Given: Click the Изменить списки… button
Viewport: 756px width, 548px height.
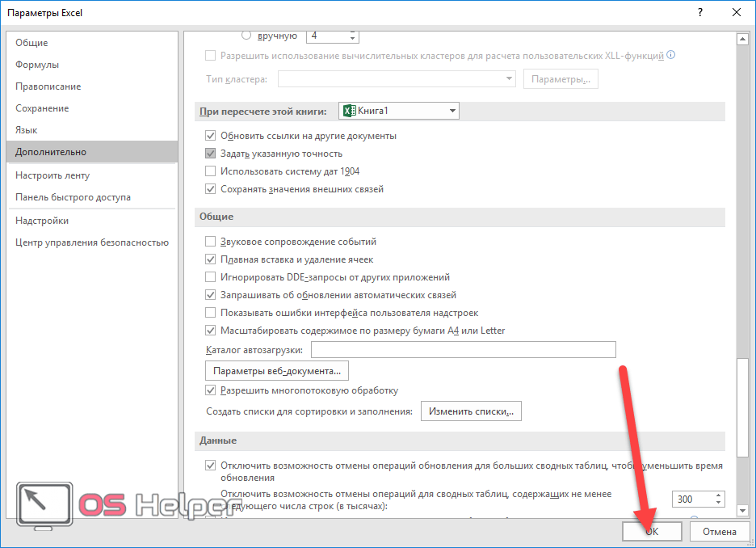Looking at the screenshot, I should pyautogui.click(x=471, y=411).
